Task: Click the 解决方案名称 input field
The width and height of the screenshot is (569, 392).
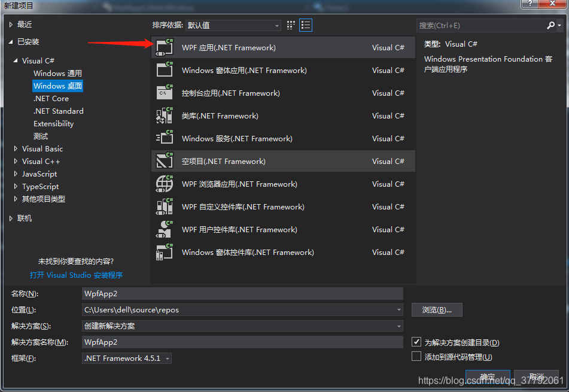Action: (x=242, y=342)
